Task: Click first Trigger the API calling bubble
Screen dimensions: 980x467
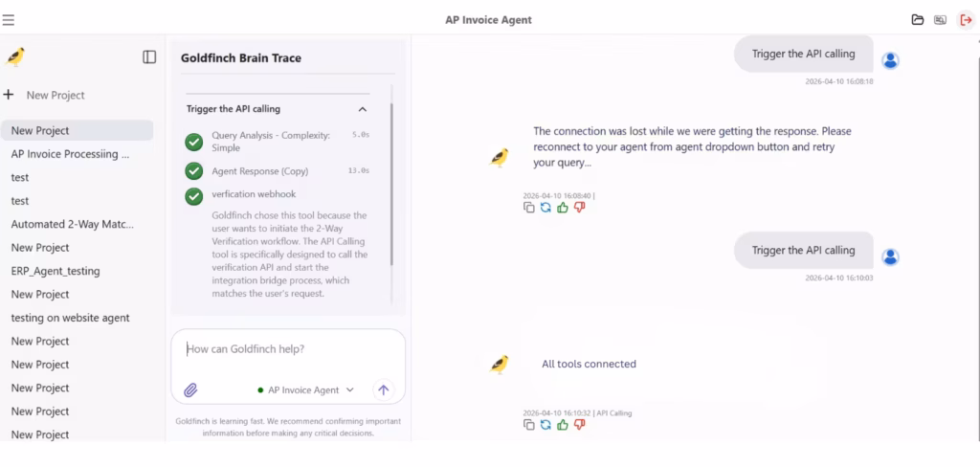Action: [803, 54]
